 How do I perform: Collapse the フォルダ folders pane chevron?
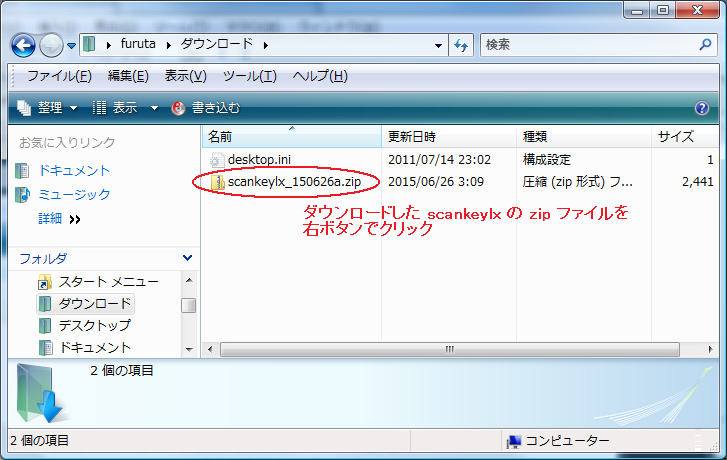pos(187,258)
